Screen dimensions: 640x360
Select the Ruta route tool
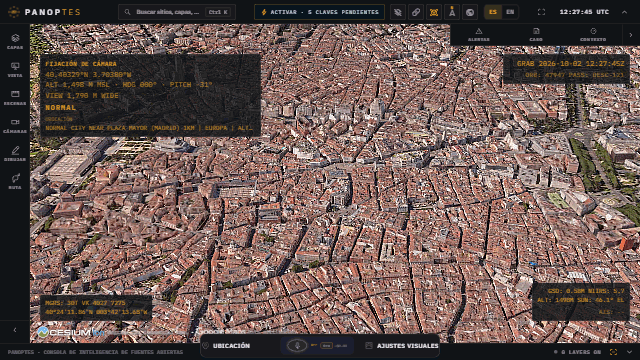pyautogui.click(x=15, y=182)
